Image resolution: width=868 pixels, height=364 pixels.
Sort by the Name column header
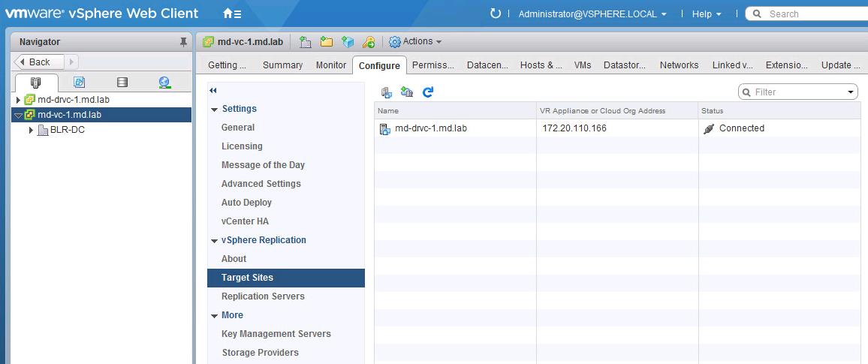click(455, 110)
